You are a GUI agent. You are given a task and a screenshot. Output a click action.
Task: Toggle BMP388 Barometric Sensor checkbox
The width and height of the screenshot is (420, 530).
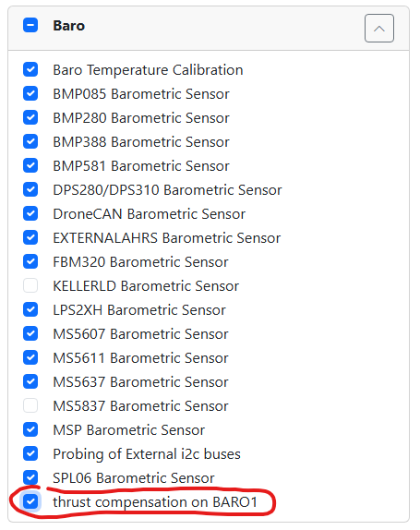click(30, 141)
